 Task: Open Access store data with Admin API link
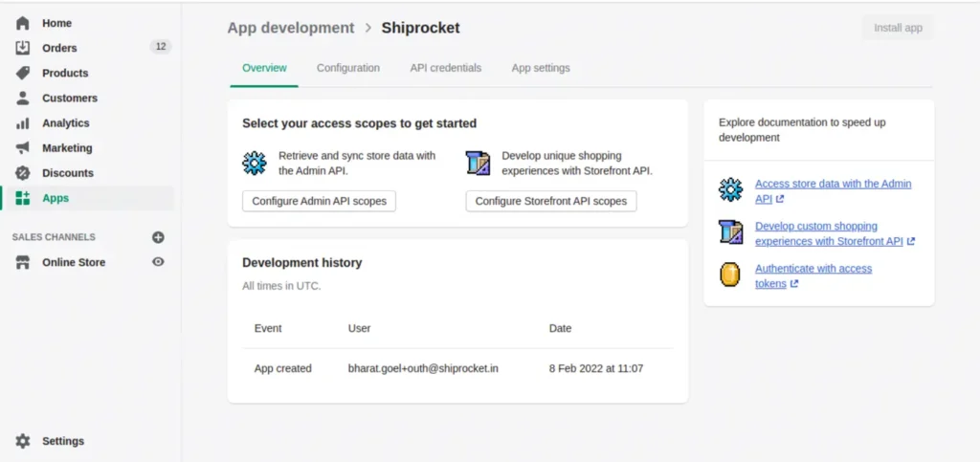click(834, 191)
